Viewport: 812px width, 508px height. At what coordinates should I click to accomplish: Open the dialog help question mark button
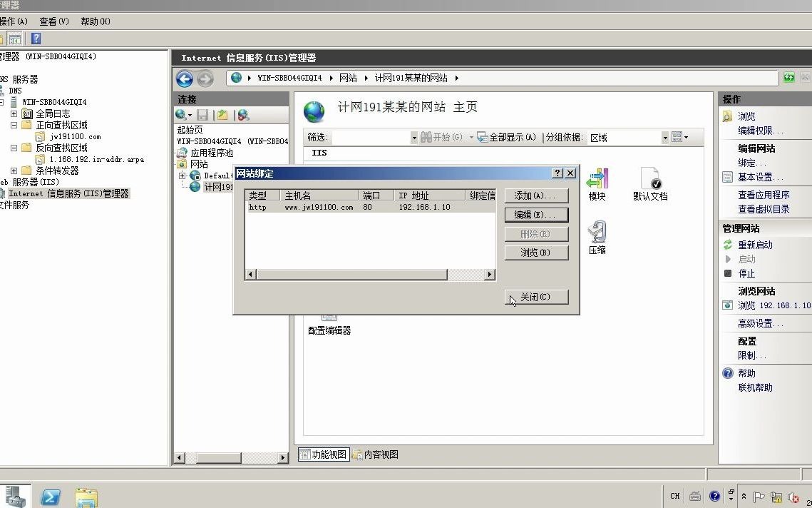(557, 173)
